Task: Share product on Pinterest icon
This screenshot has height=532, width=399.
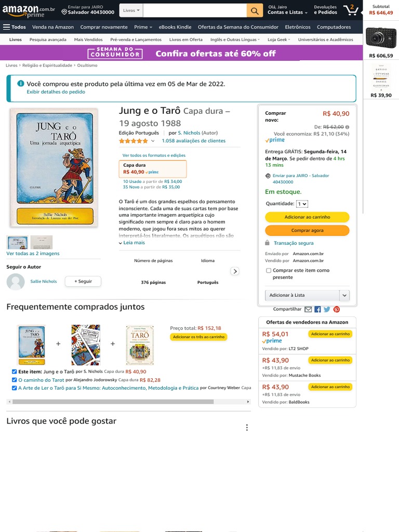Action: [337, 309]
